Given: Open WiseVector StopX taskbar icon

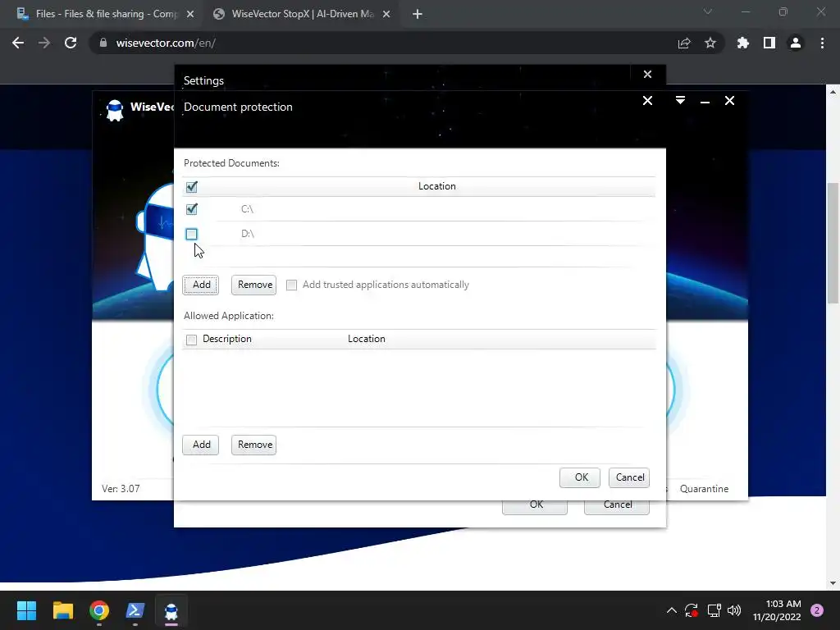Looking at the screenshot, I should point(171,610).
